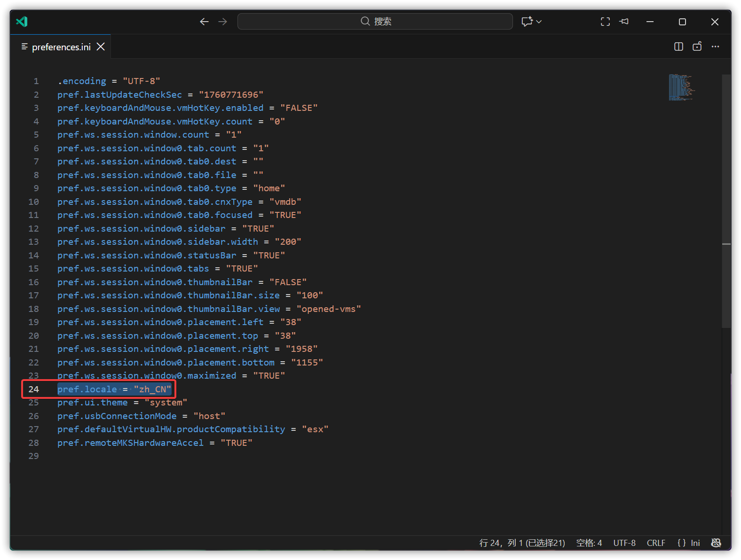Toggle full screen with the corner-brackets icon
The width and height of the screenshot is (741, 560).
tap(605, 22)
